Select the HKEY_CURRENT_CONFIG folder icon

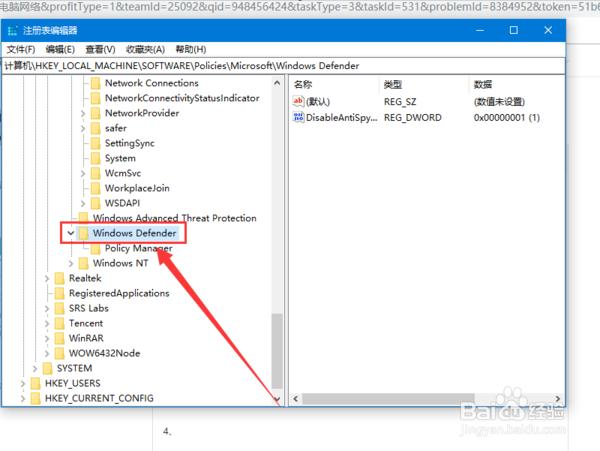tap(35, 398)
